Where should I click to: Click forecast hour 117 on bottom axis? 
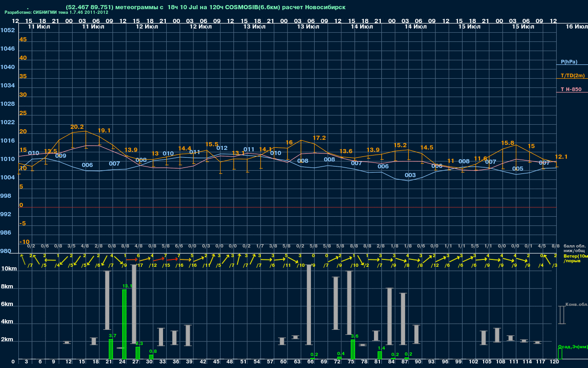(541, 362)
